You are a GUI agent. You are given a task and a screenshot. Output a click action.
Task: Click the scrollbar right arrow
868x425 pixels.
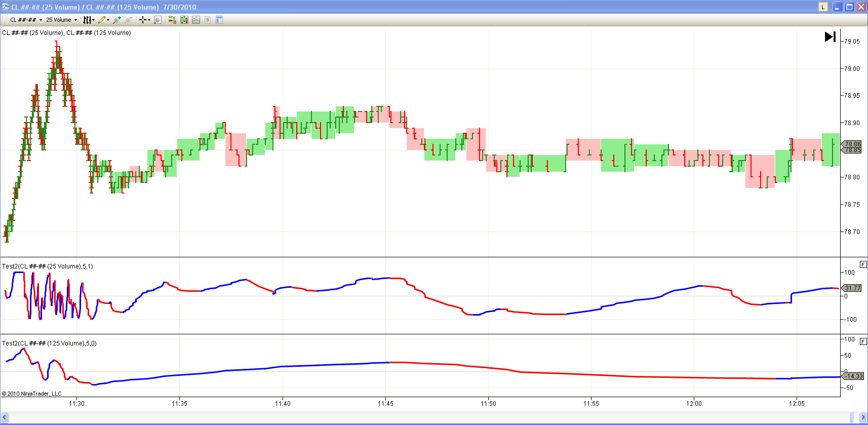[863, 417]
